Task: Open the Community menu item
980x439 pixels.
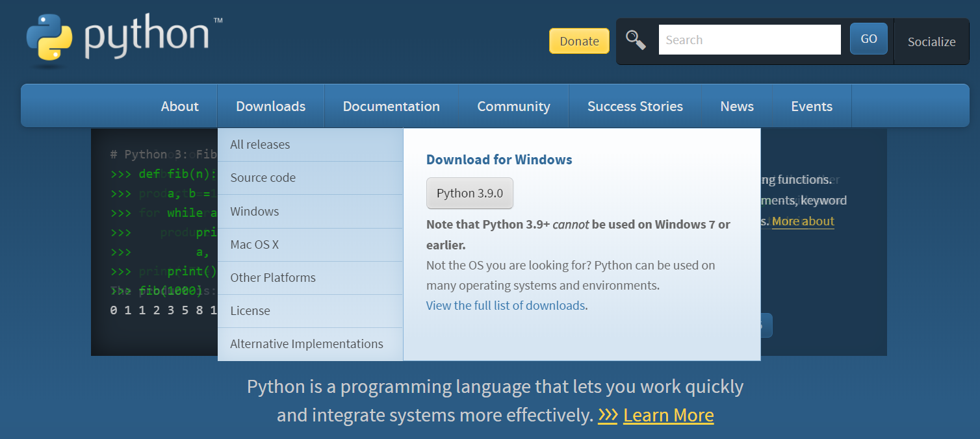Action: [513, 106]
